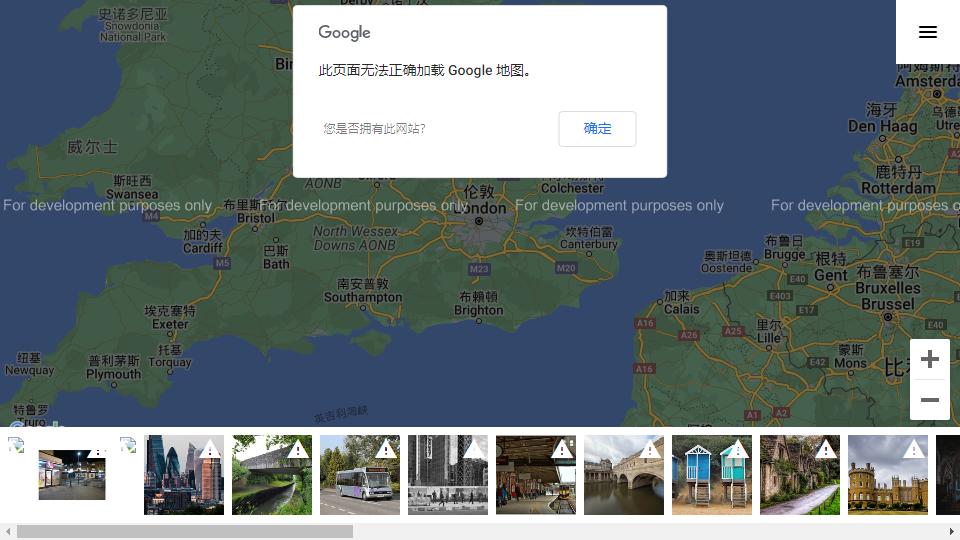960x540 pixels.
Task: Click the M20 road shield
Action: [566, 268]
